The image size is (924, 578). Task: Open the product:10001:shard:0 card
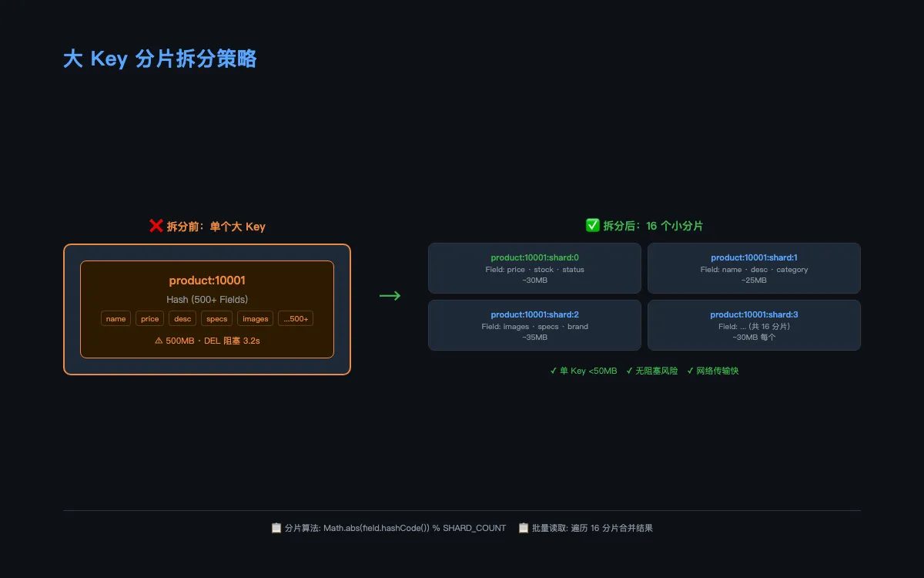pos(534,268)
